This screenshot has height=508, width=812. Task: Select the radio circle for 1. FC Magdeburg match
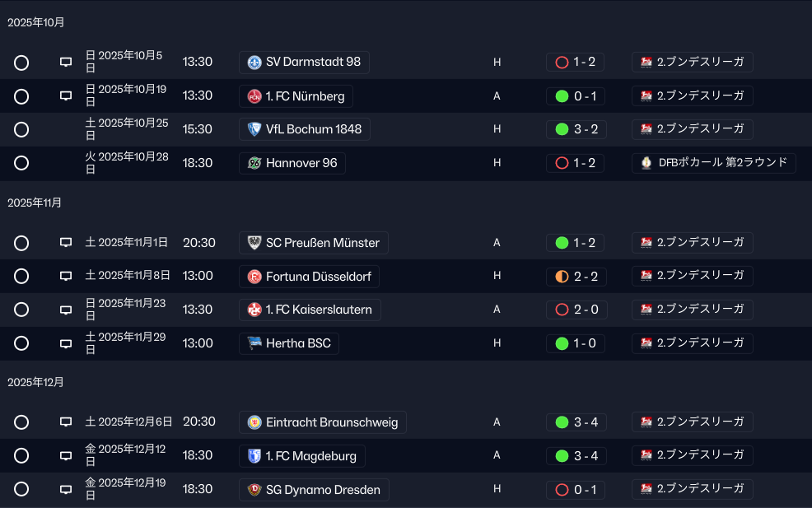[x=21, y=455]
